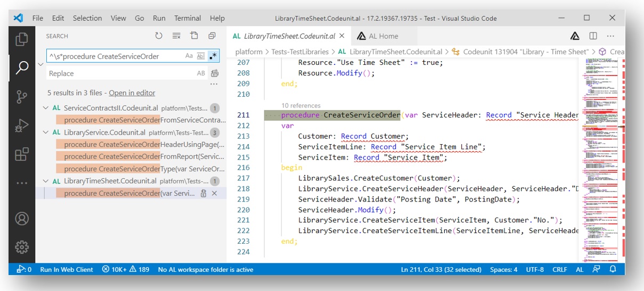Switch to the AL Home tab
This screenshot has height=291, width=644.
pyautogui.click(x=378, y=36)
